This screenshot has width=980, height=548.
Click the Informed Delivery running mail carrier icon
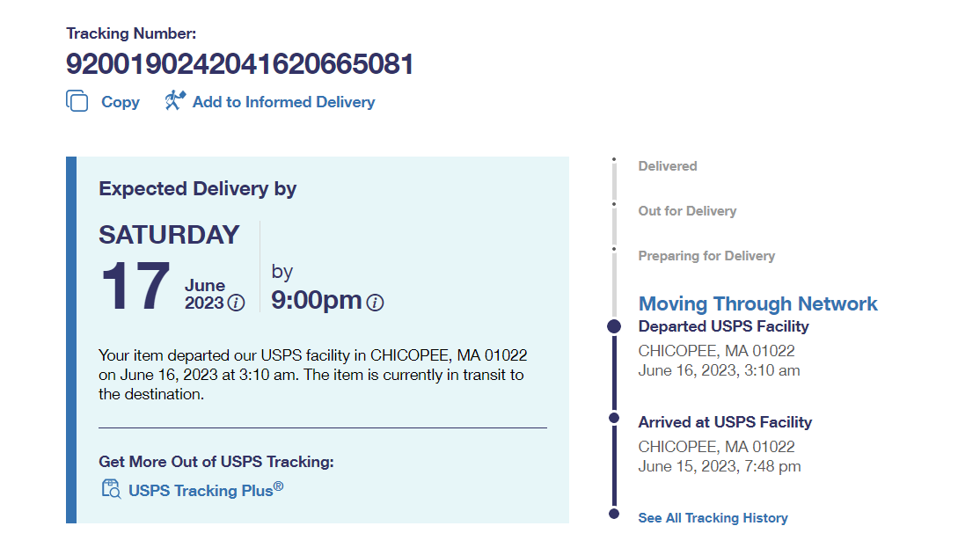click(175, 101)
